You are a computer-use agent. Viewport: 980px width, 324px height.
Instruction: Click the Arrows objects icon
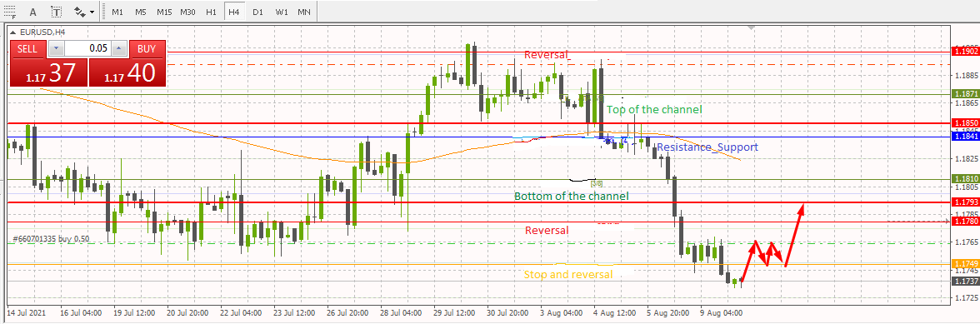[x=79, y=12]
